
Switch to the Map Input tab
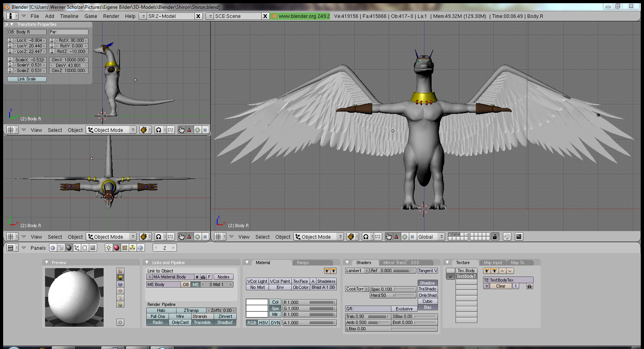pos(493,263)
